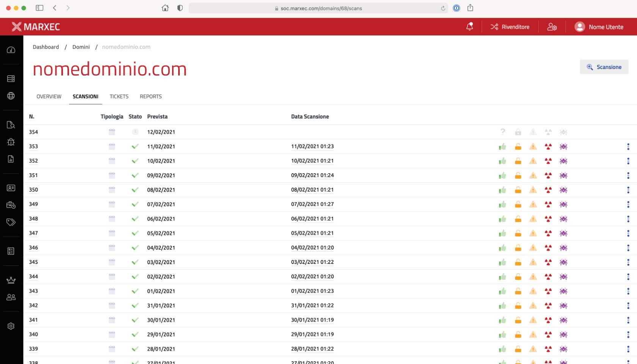Open the servers icon in sidebar
Screen dimensions: 637x364
pos(11,78)
